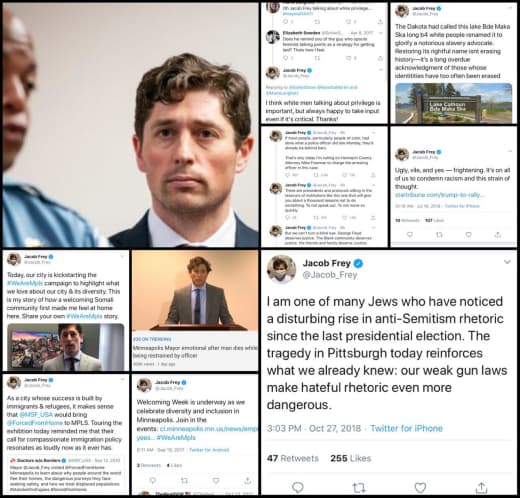Click reply icon under the 'Ugly, vile' tweet
This screenshot has width=520, height=498.
point(410,235)
